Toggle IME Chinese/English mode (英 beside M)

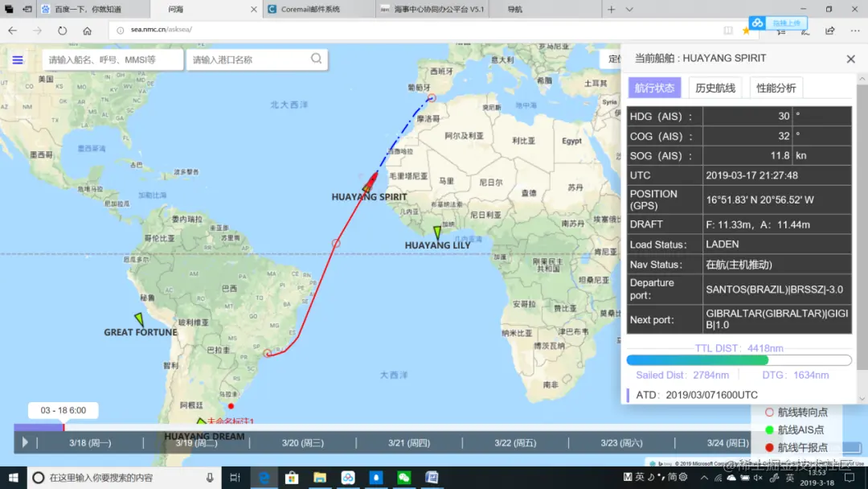click(640, 477)
